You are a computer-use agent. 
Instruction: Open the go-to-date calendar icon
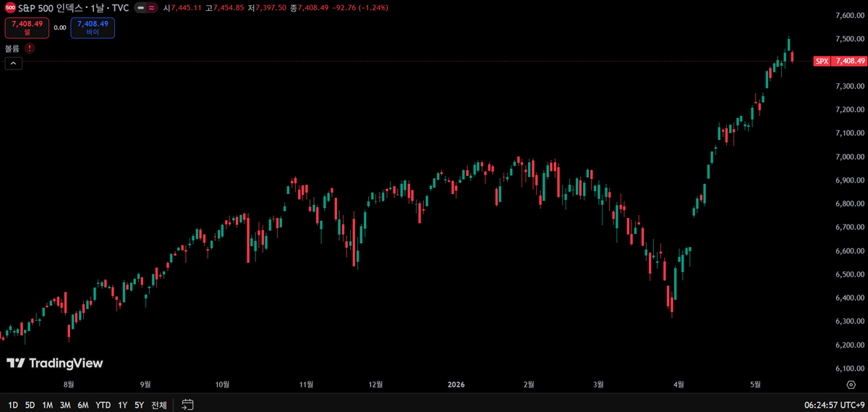pos(187,405)
